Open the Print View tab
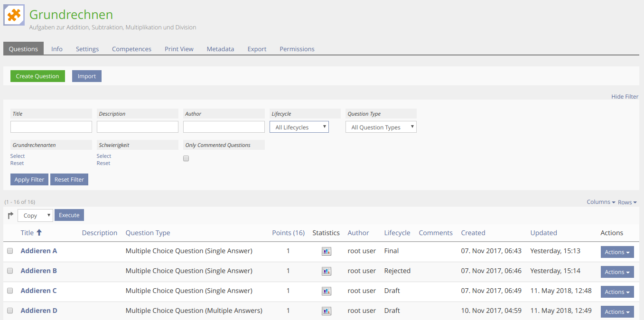The width and height of the screenshot is (644, 320). tap(179, 49)
